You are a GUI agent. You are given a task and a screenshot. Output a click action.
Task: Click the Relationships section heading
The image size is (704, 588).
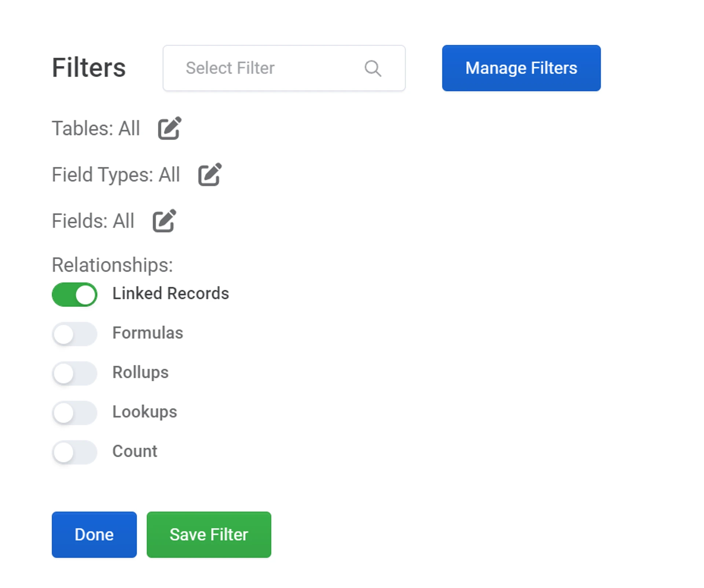click(x=112, y=265)
